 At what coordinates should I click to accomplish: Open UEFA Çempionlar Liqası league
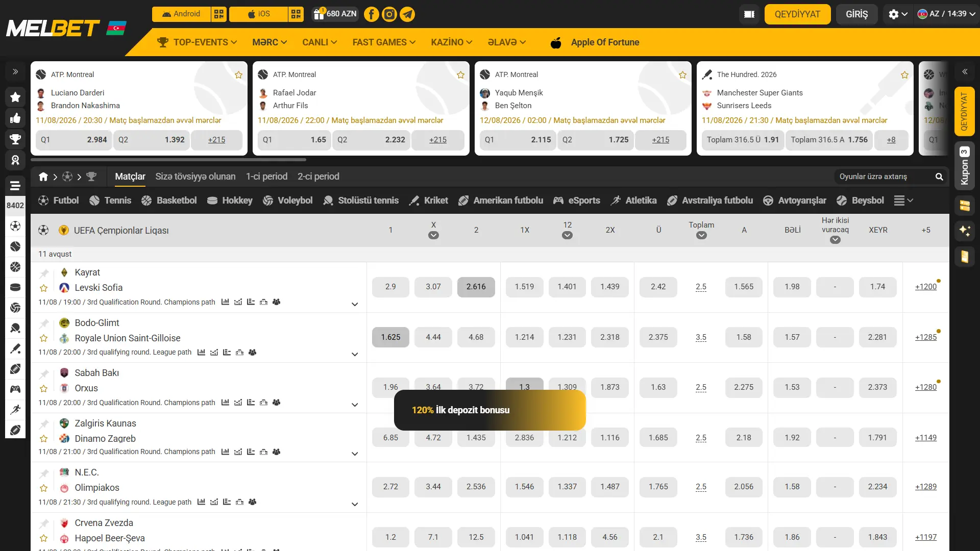[x=121, y=231]
